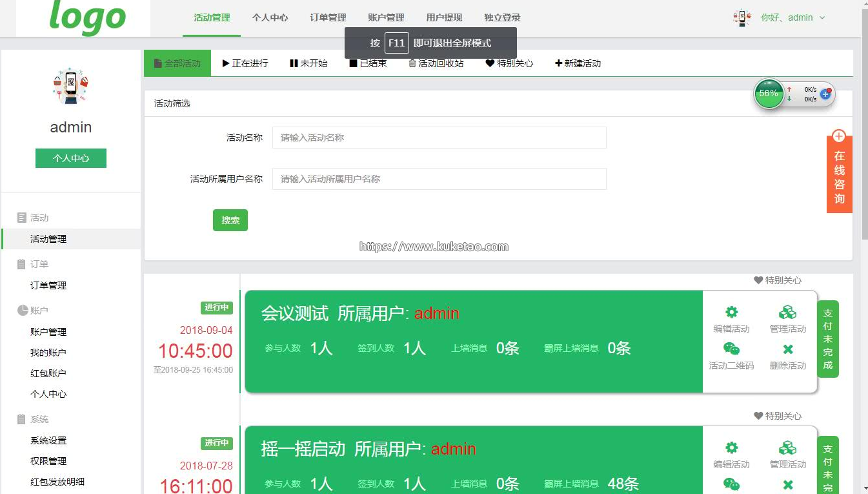Click the gear icon for 会议测试 编辑活动
Viewport: 868px width, 494px height.
[x=731, y=313]
